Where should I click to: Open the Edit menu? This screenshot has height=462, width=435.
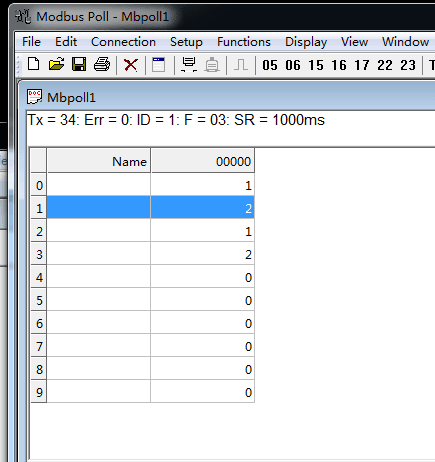[x=66, y=42]
